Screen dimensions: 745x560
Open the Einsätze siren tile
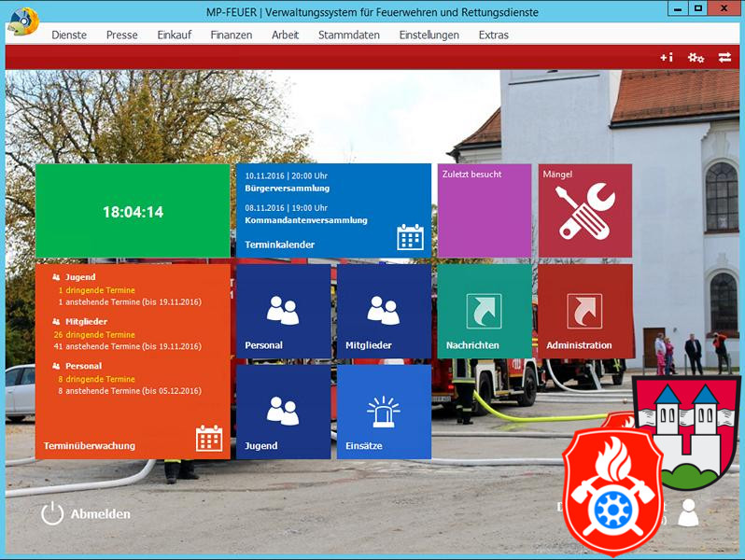point(384,412)
